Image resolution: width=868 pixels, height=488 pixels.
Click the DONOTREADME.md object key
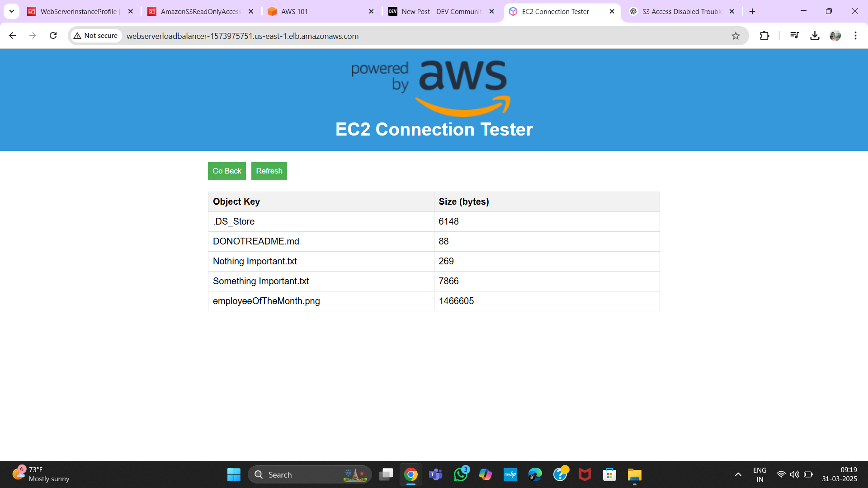256,241
